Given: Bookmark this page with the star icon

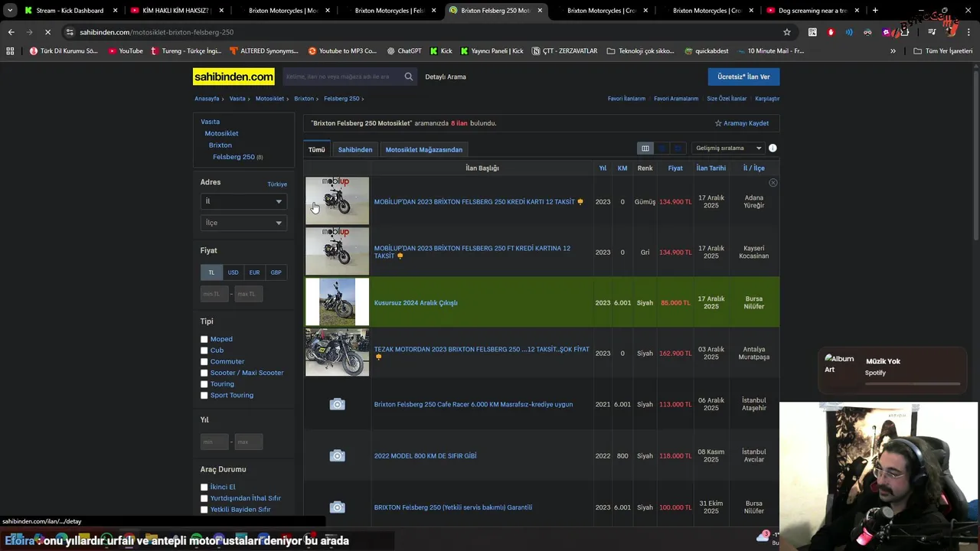Looking at the screenshot, I should 786,32.
